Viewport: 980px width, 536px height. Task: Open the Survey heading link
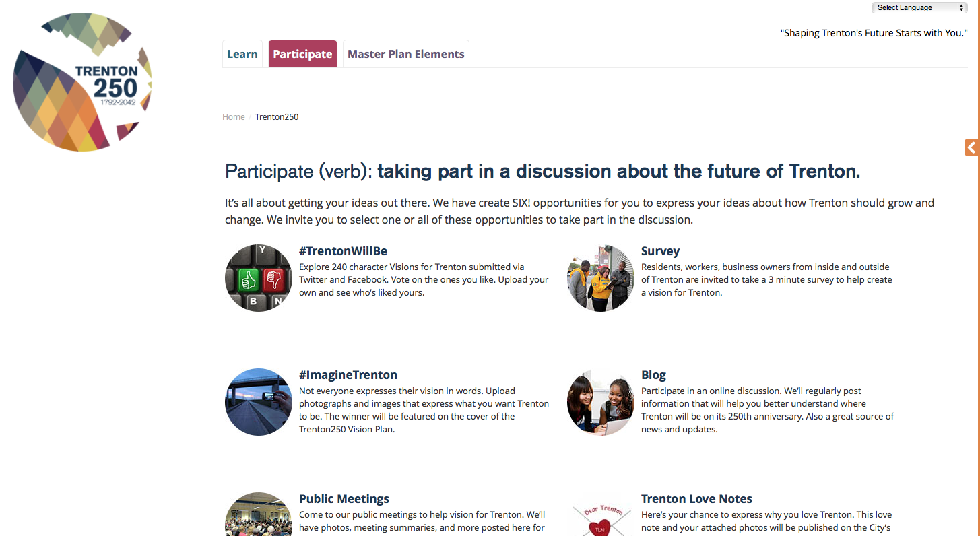pyautogui.click(x=660, y=251)
